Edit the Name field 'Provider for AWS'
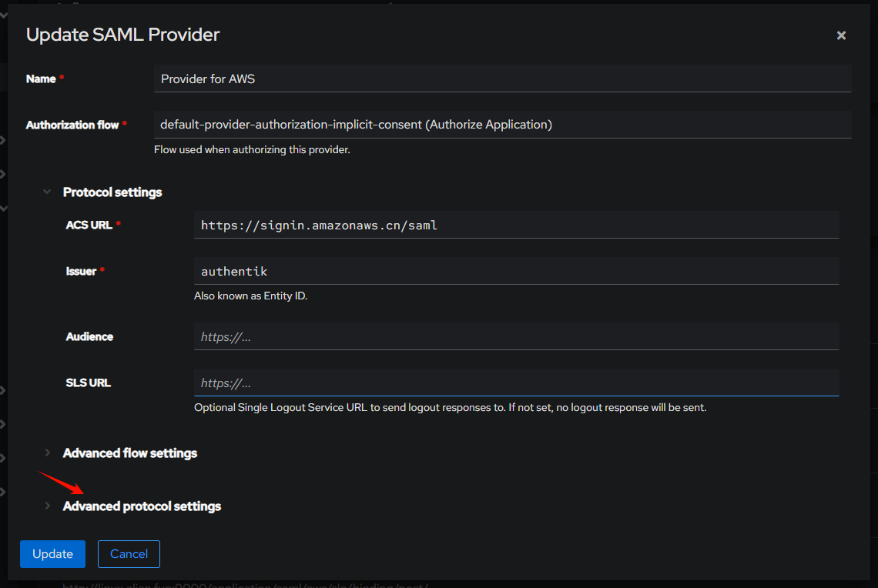The height and width of the screenshot is (588, 878). [502, 79]
